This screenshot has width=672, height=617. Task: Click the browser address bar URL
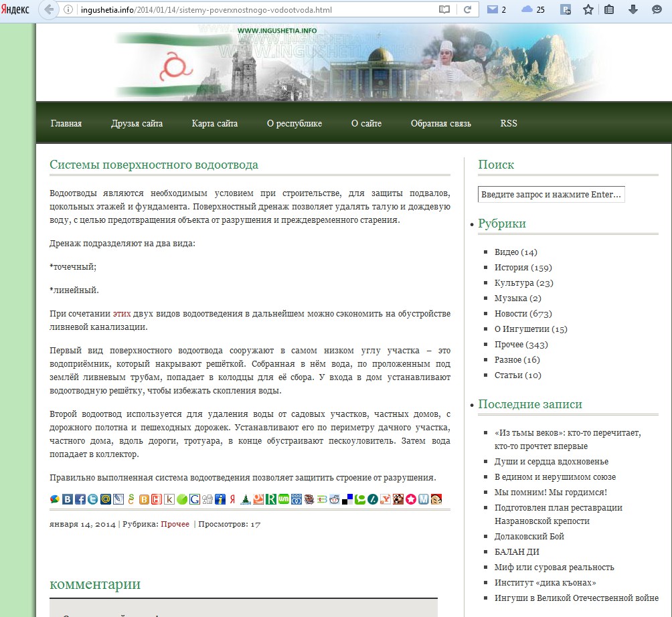pyautogui.click(x=206, y=9)
